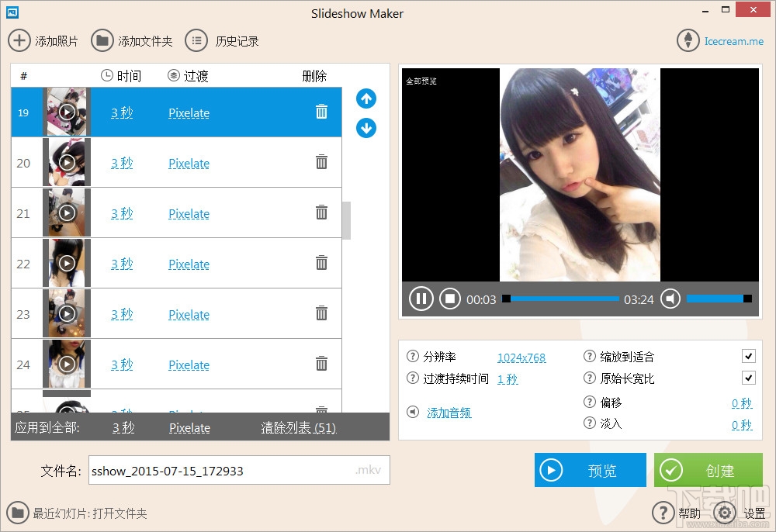This screenshot has height=532, width=776.
Task: Click the Icecream.me logo icon
Action: (x=688, y=40)
